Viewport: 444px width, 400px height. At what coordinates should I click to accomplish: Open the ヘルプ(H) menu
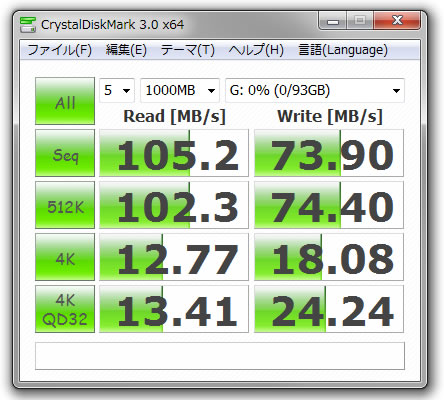(x=256, y=50)
